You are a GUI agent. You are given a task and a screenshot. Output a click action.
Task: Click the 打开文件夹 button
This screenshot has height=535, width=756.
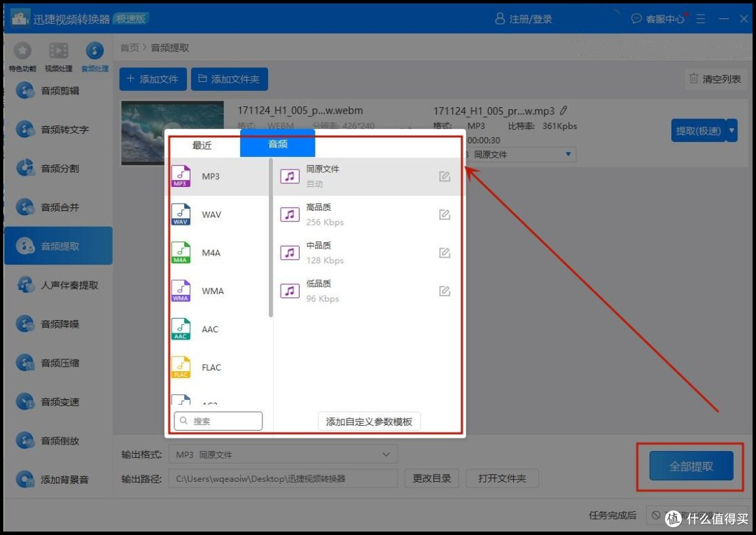[503, 478]
